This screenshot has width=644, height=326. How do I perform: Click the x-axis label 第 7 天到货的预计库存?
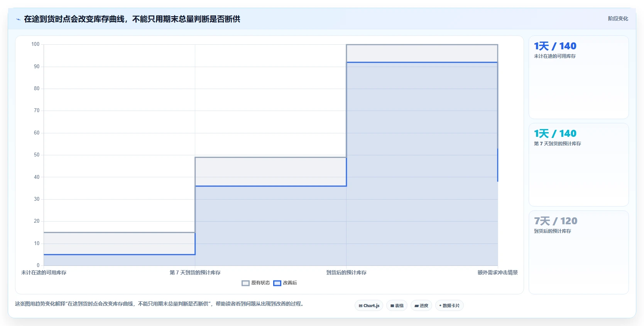pyautogui.click(x=195, y=272)
